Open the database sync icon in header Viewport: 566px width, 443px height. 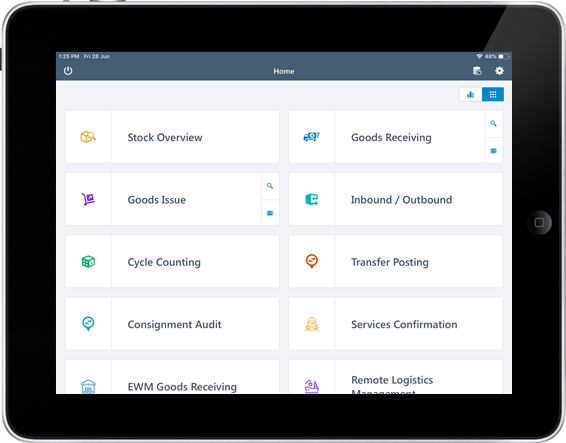(477, 71)
